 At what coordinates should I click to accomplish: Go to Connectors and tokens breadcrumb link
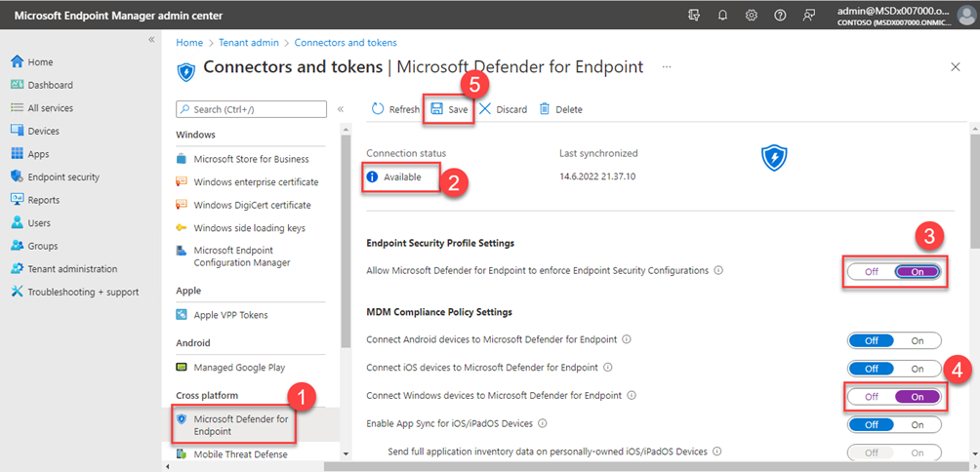pos(346,43)
